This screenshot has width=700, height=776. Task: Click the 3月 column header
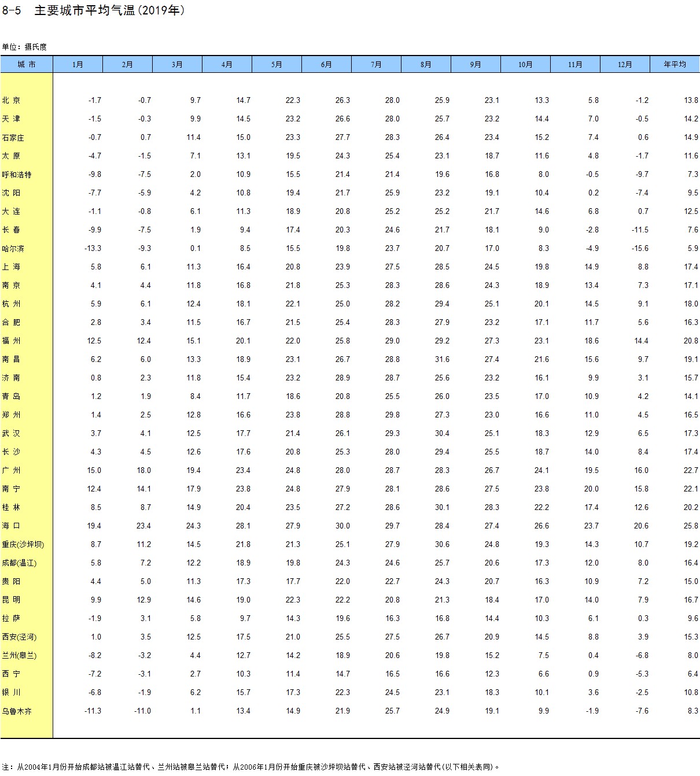[177, 64]
